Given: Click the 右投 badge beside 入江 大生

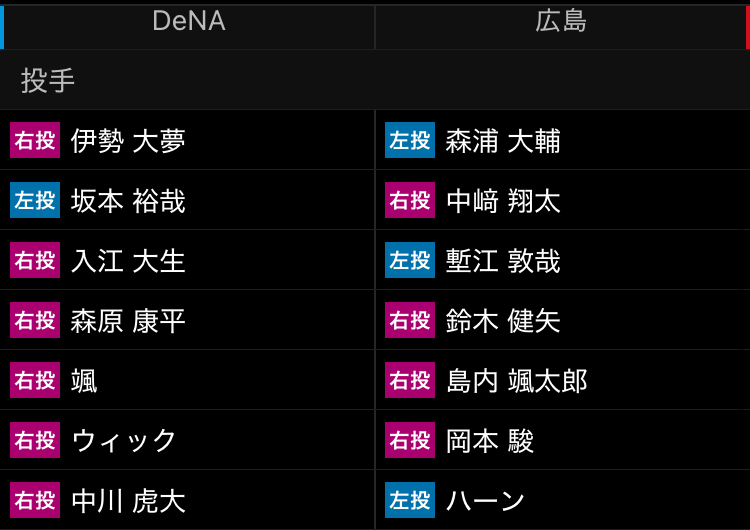Looking at the screenshot, I should pos(35,260).
